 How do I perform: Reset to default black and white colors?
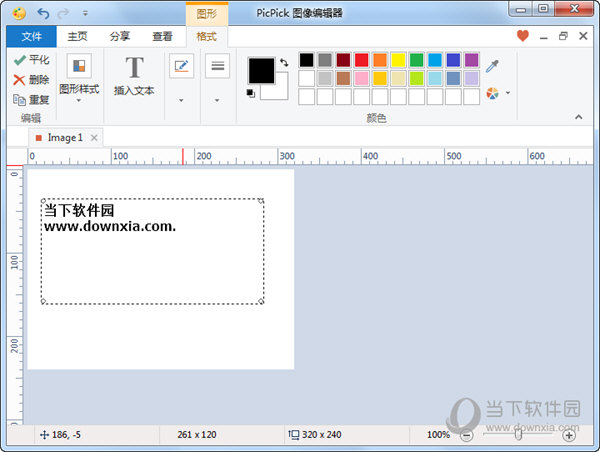(x=251, y=93)
